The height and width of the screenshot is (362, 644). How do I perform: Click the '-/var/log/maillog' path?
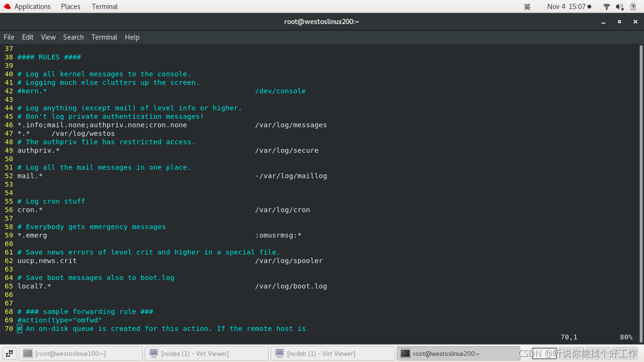pyautogui.click(x=291, y=176)
